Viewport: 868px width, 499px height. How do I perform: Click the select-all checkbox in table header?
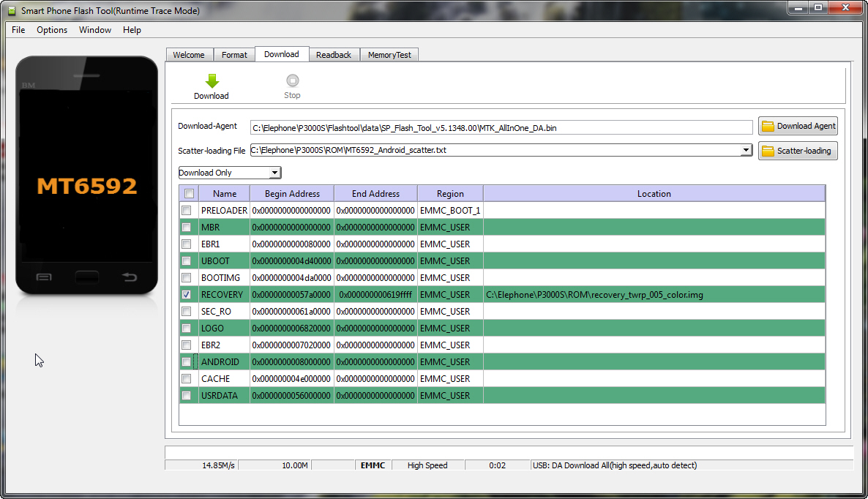coord(187,193)
